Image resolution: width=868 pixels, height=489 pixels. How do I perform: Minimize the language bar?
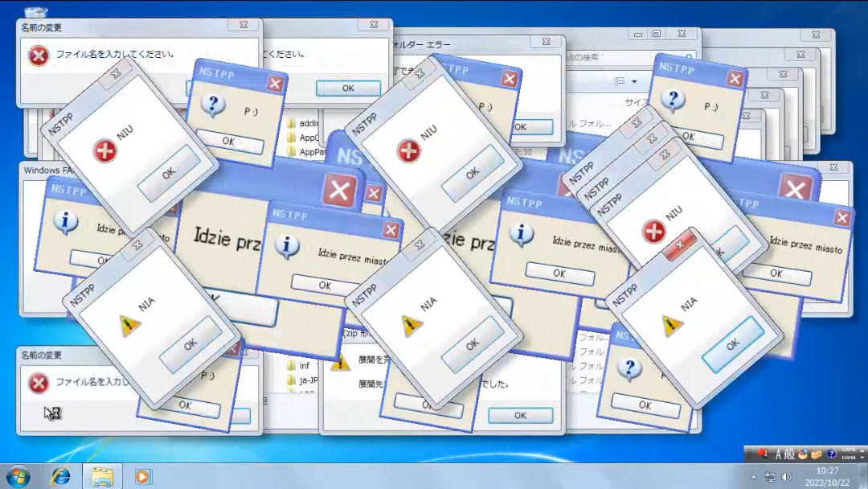point(862,450)
